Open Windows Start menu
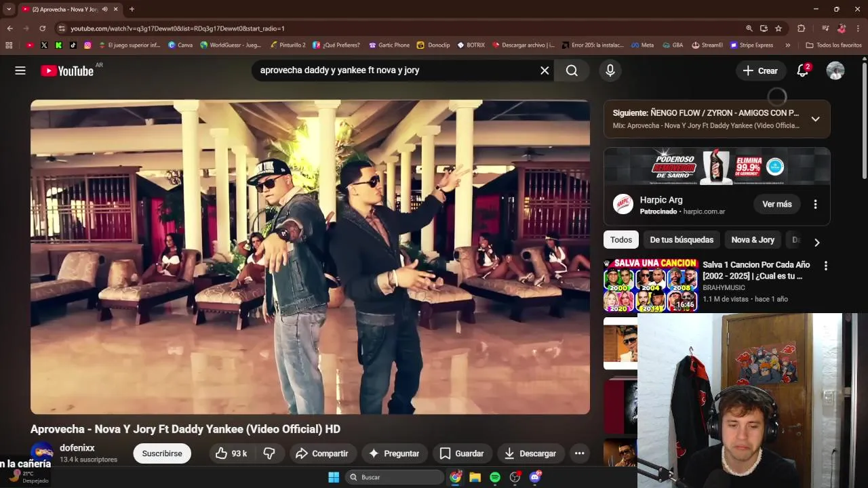 click(x=334, y=477)
